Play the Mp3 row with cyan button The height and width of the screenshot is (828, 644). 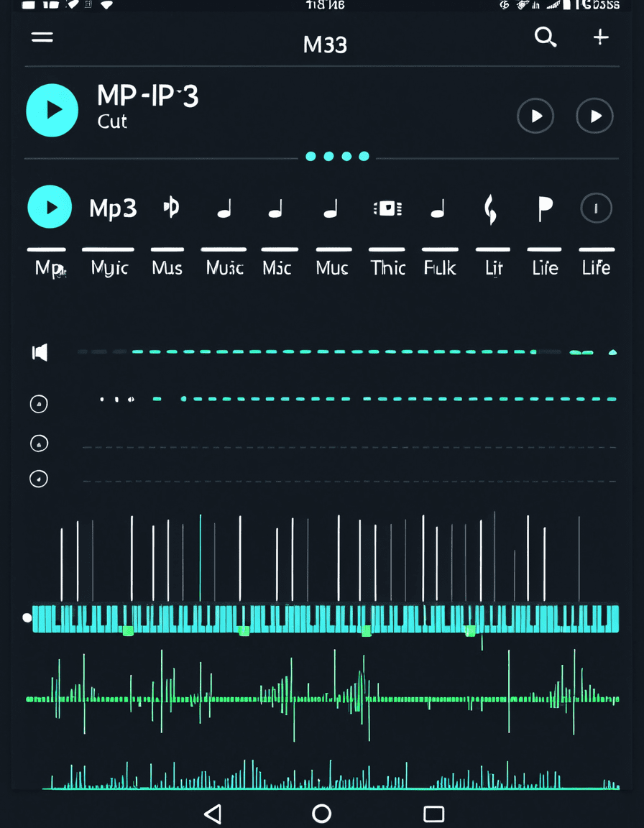click(x=50, y=207)
